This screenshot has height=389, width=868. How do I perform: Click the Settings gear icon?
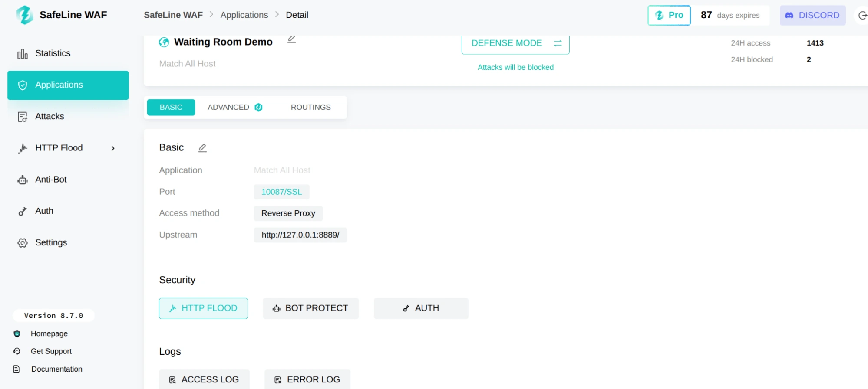(x=23, y=243)
